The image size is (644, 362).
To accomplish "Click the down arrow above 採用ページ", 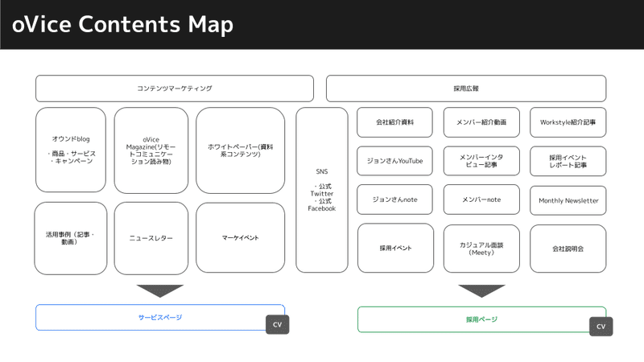I will pos(481,291).
